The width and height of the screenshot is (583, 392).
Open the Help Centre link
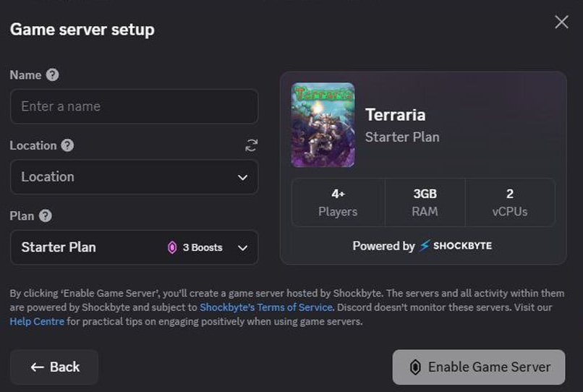37,321
